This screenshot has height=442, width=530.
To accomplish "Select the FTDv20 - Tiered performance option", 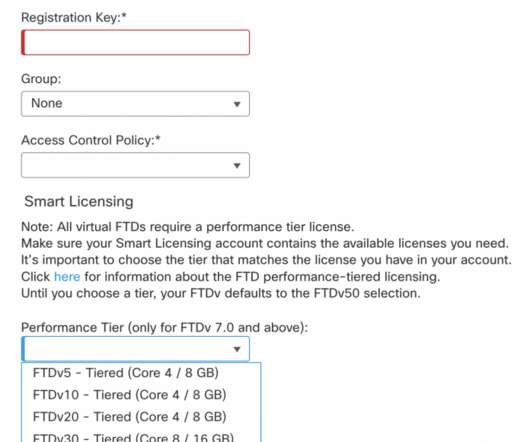I will [x=141, y=417].
